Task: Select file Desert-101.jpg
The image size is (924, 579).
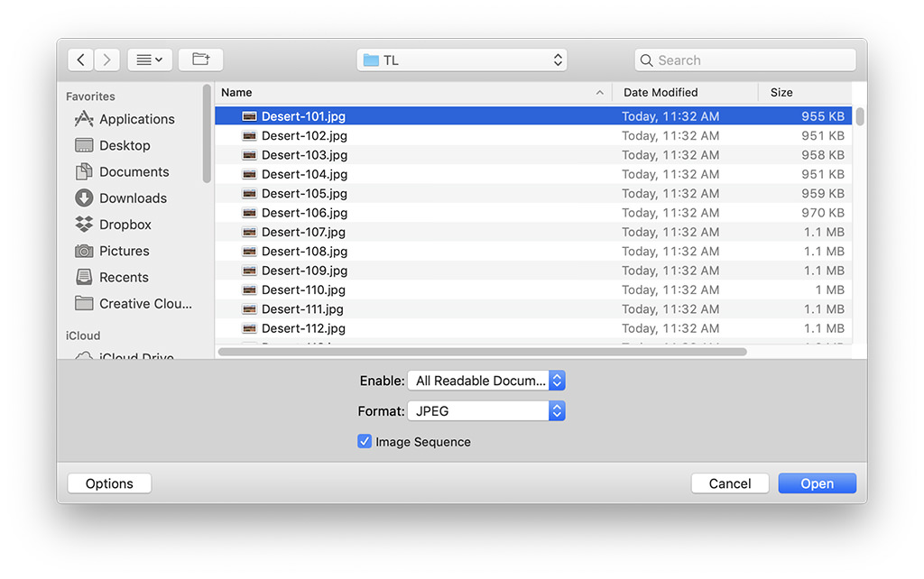Action: coord(533,116)
